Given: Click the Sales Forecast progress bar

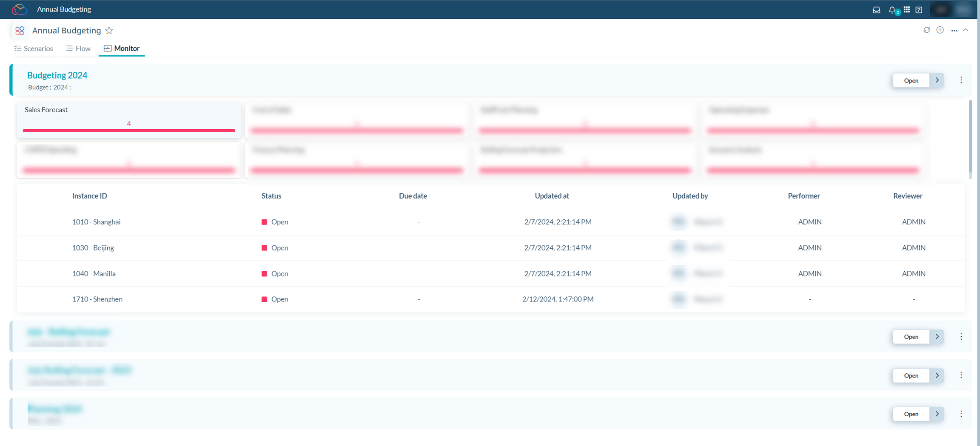Looking at the screenshot, I should point(128,131).
